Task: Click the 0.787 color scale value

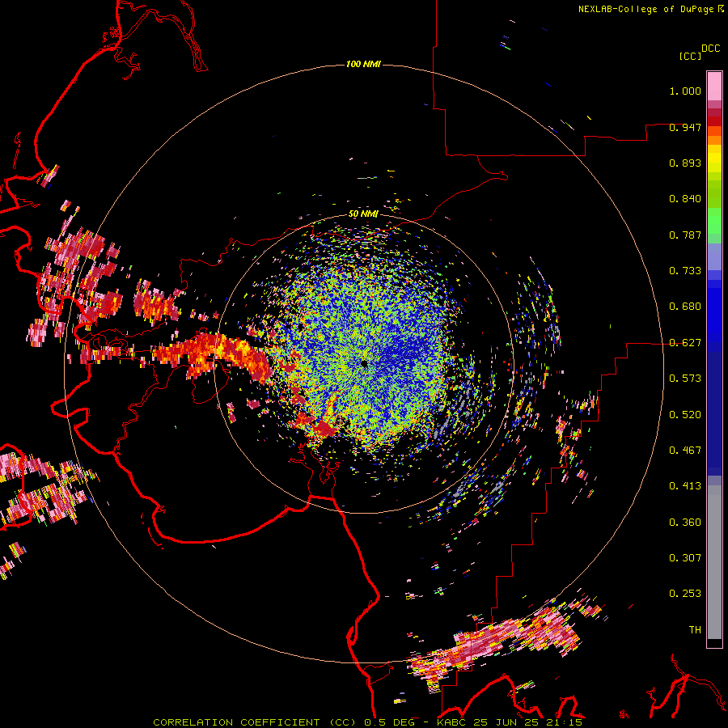Action: [685, 235]
